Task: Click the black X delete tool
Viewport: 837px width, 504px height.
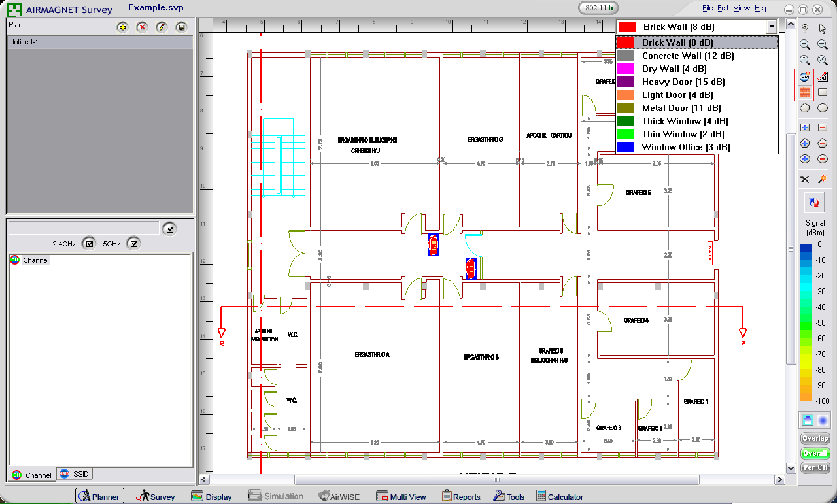Action: [x=805, y=179]
